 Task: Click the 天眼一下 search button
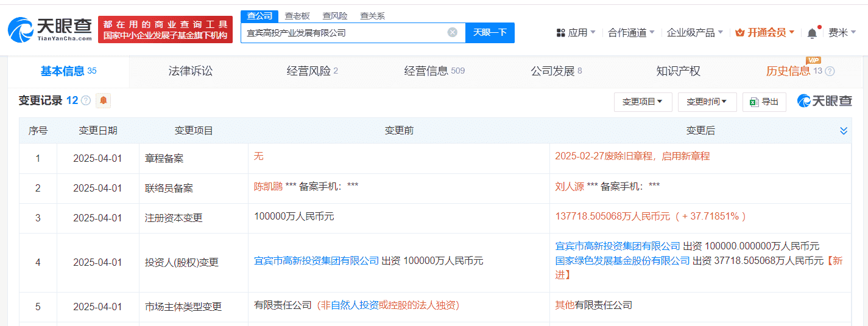click(490, 33)
